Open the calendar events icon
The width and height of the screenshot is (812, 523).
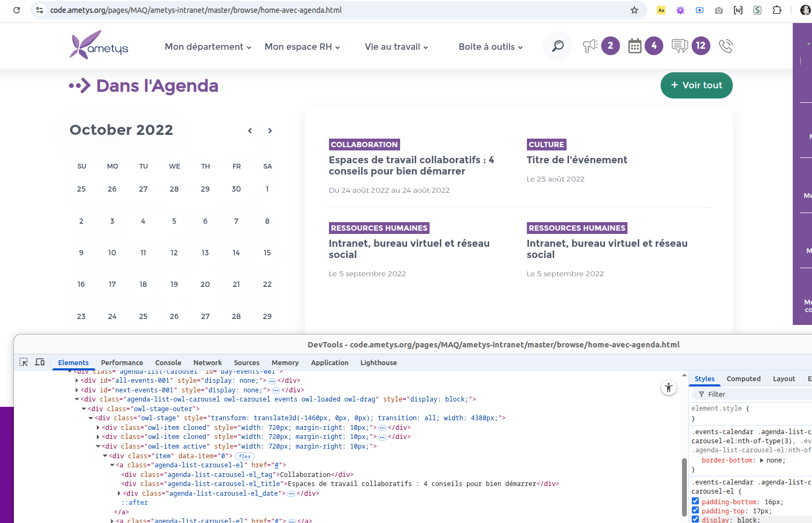point(634,46)
